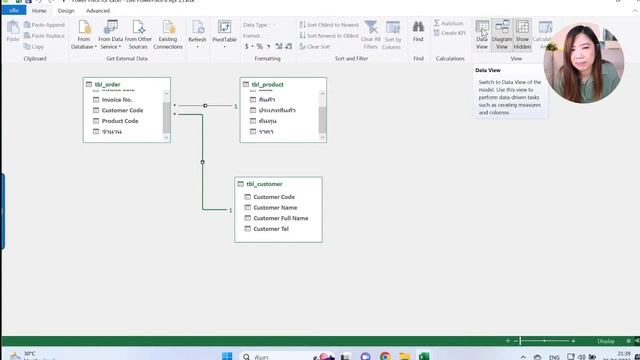Select the Home ribbon tab
The height and width of the screenshot is (360, 640).
click(39, 11)
